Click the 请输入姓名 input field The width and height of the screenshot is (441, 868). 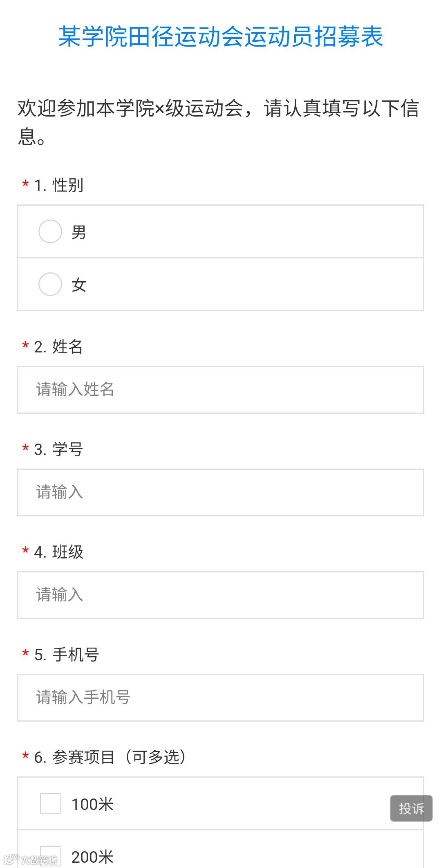coord(220,390)
